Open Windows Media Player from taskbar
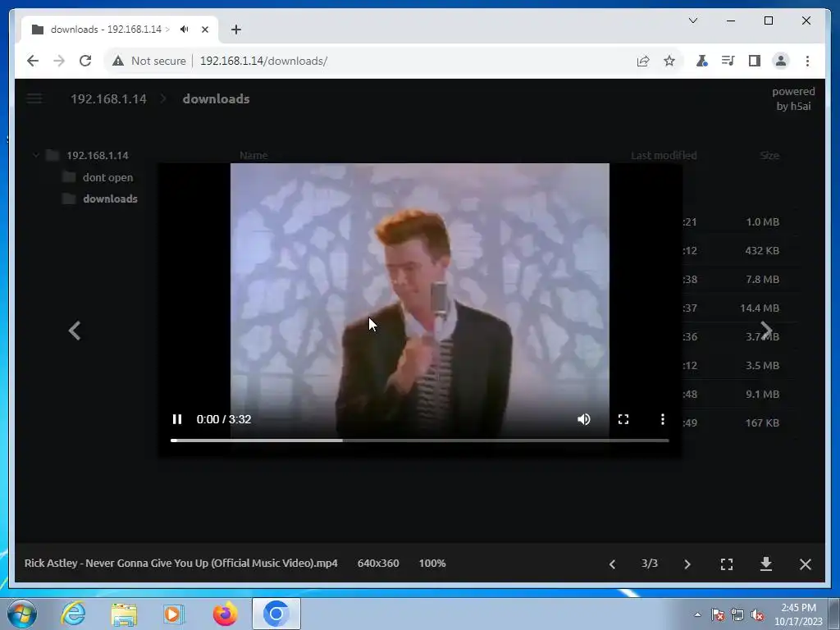840x630 pixels. pos(174,614)
